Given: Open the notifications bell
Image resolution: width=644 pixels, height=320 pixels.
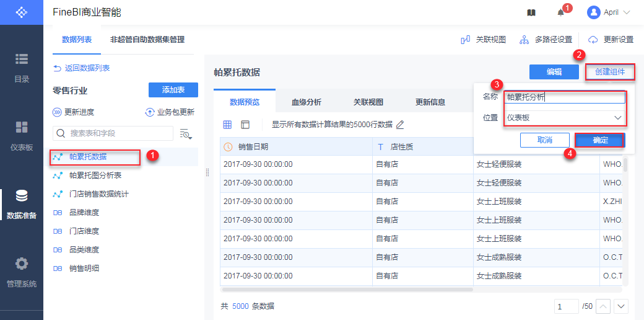Looking at the screenshot, I should click(x=560, y=12).
